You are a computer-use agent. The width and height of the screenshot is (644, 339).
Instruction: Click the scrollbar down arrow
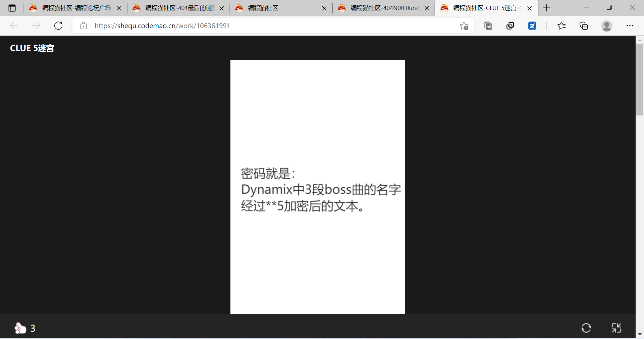pos(640,334)
